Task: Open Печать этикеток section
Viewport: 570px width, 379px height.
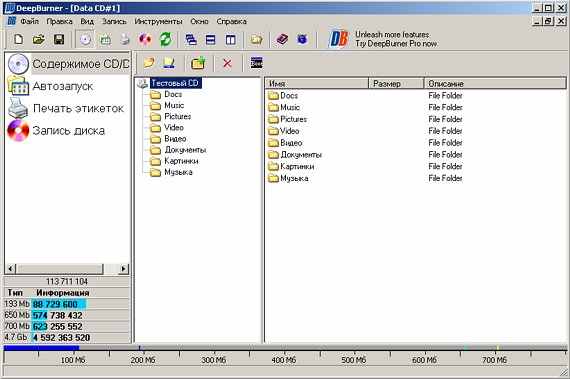Action: point(65,108)
